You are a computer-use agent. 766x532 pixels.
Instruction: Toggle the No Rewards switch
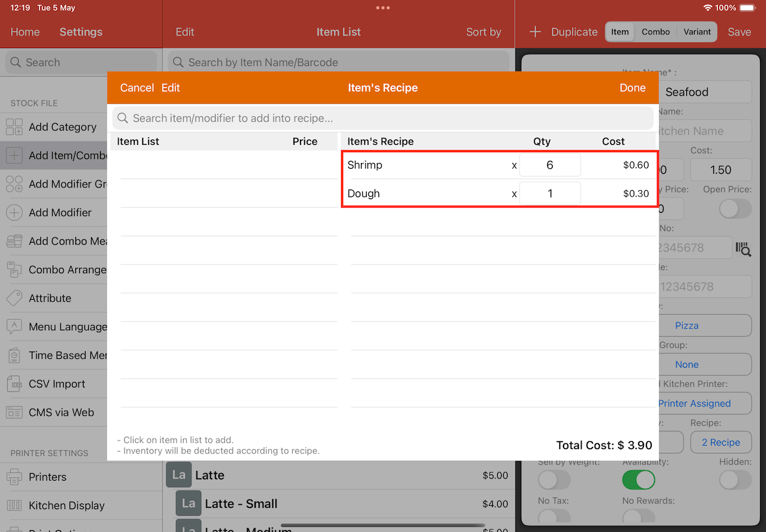click(639, 516)
